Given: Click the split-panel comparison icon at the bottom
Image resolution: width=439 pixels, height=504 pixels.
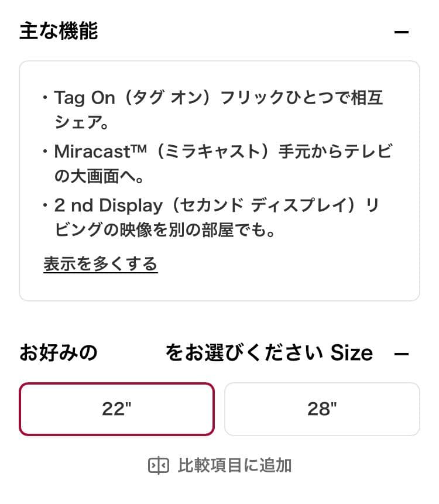Looking at the screenshot, I should click(159, 466).
